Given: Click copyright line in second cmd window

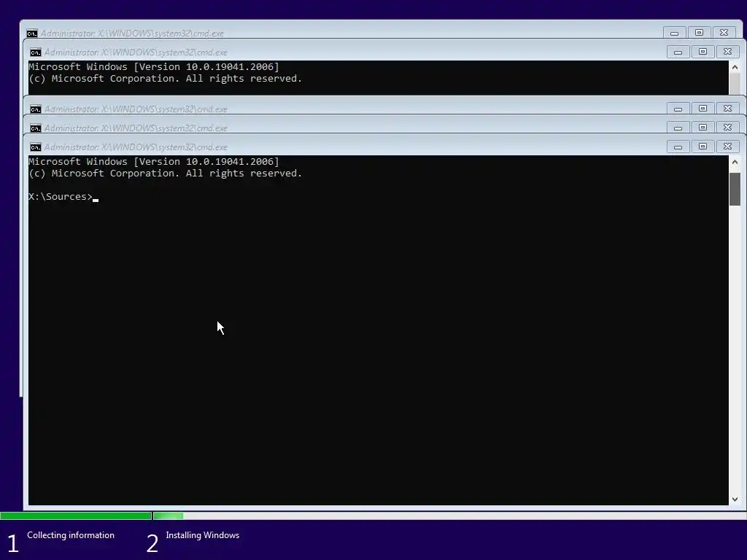Looking at the screenshot, I should click(x=166, y=79).
